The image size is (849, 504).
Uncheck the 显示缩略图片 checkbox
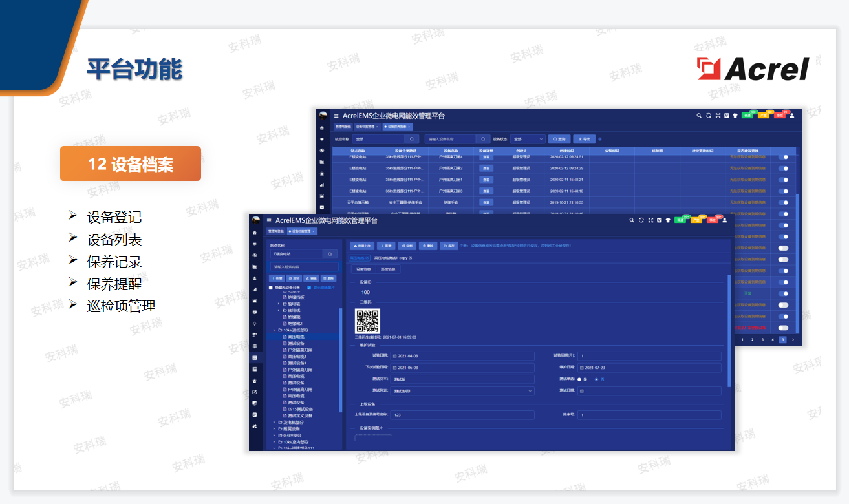pyautogui.click(x=309, y=288)
